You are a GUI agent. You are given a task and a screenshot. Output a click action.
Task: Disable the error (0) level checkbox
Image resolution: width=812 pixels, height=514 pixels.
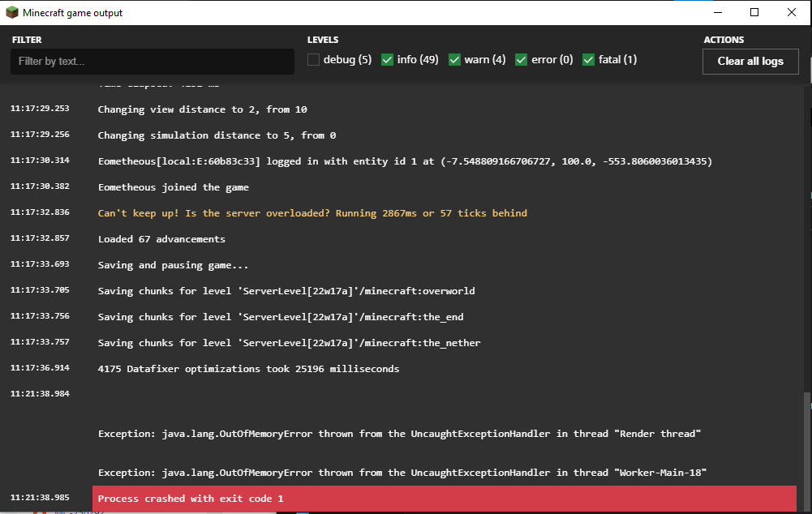[x=522, y=59]
